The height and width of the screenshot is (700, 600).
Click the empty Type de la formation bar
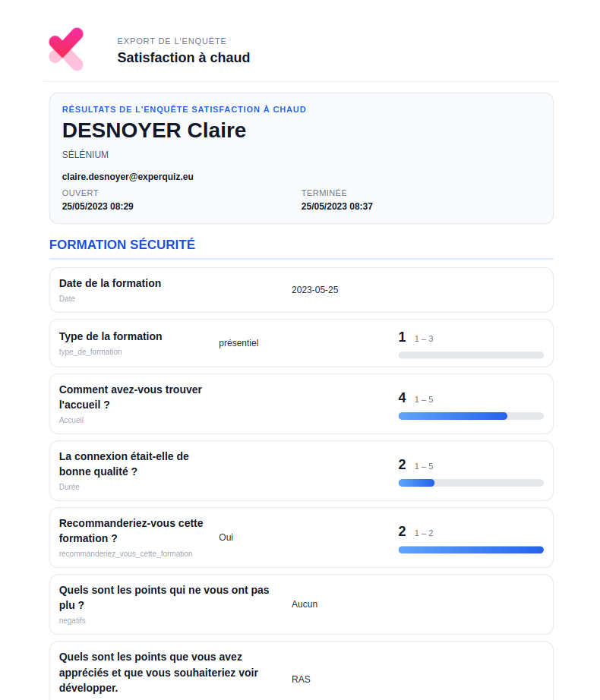[471, 355]
